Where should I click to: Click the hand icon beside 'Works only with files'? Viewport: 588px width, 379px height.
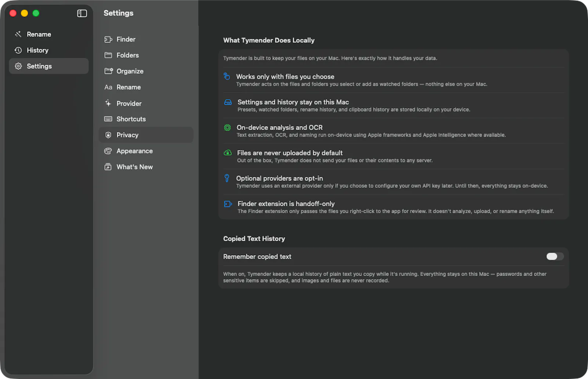[227, 76]
